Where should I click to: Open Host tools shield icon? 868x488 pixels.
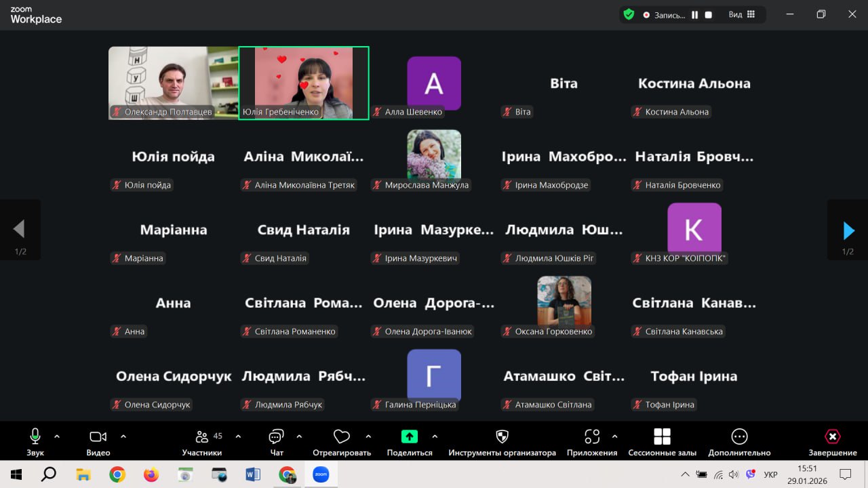pyautogui.click(x=502, y=437)
